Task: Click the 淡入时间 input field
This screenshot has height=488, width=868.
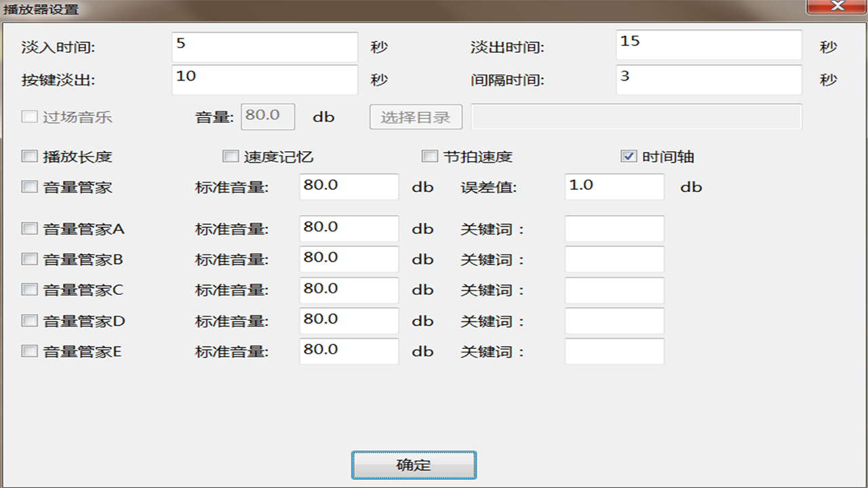Action: click(x=264, y=47)
